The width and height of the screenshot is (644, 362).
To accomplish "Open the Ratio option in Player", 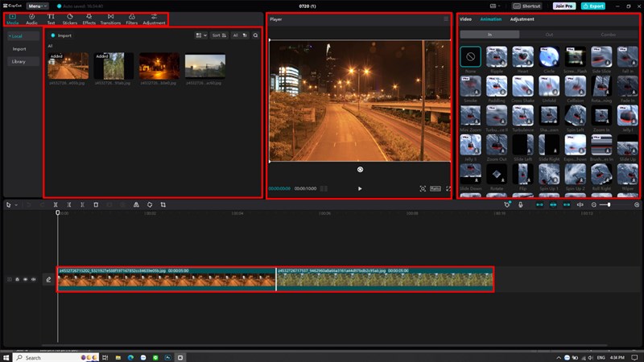I will coord(436,189).
